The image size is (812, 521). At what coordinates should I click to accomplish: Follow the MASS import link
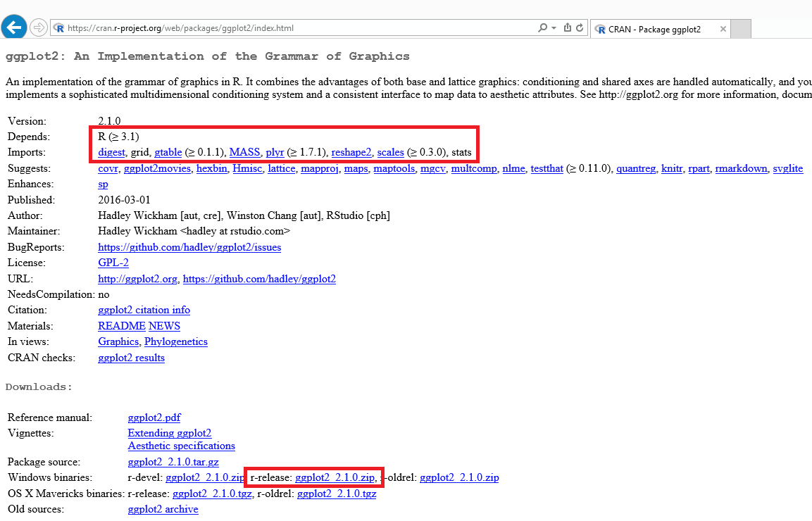244,152
